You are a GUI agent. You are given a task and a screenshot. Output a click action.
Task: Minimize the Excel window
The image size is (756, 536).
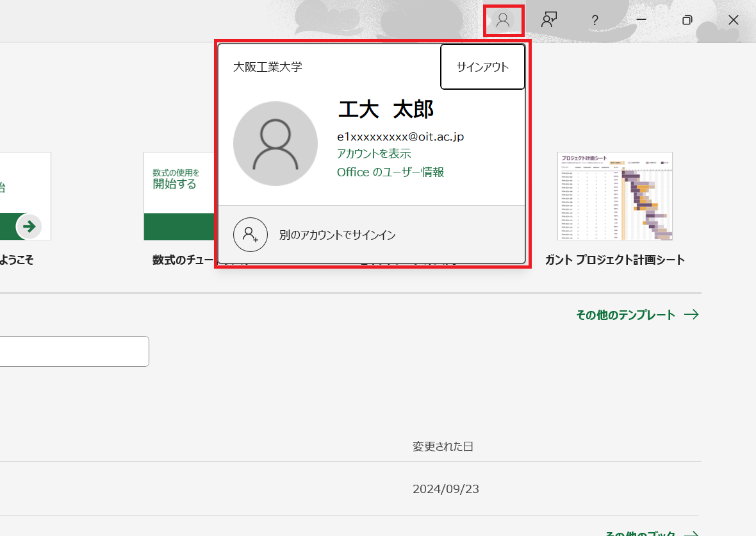641,21
